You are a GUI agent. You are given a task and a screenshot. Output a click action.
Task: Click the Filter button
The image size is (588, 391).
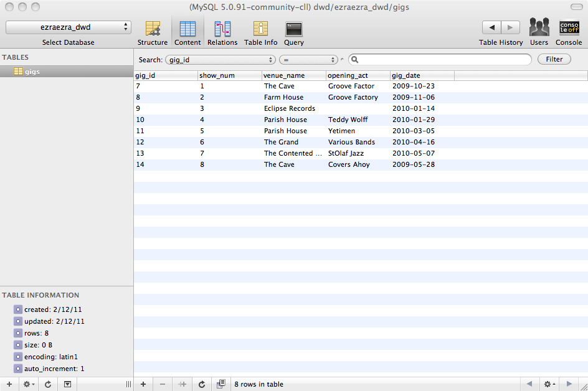coord(554,59)
